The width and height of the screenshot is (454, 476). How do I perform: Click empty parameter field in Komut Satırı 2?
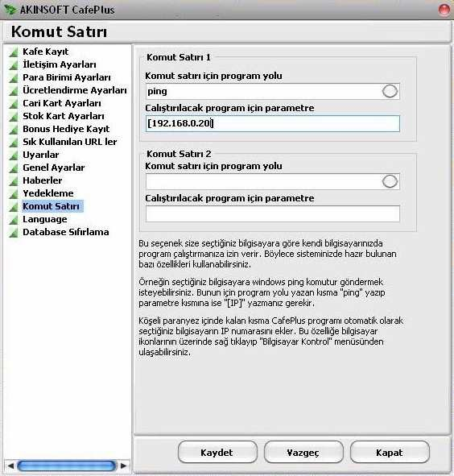pos(273,213)
